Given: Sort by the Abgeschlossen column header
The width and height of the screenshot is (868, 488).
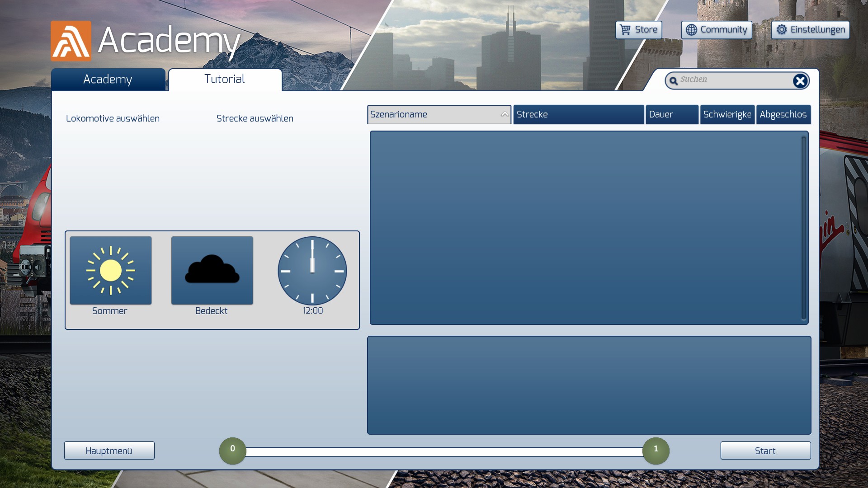Looking at the screenshot, I should point(783,114).
